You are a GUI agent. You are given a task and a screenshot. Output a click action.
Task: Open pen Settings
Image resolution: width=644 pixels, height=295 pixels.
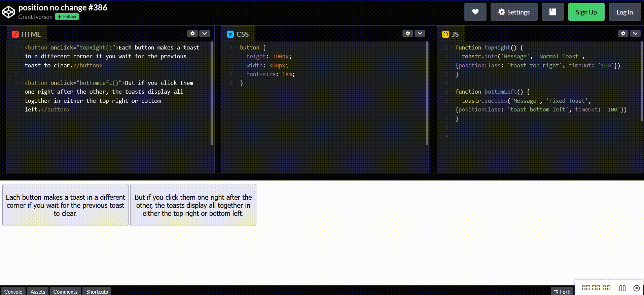[x=514, y=12]
